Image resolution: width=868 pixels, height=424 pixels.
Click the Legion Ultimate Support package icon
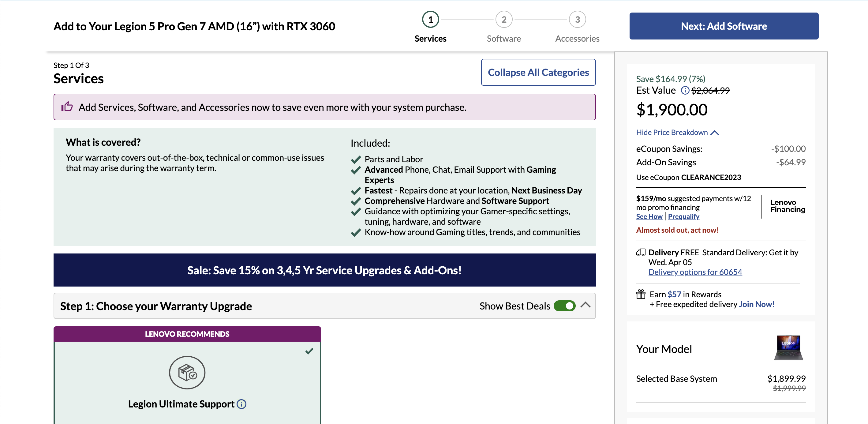pos(187,373)
